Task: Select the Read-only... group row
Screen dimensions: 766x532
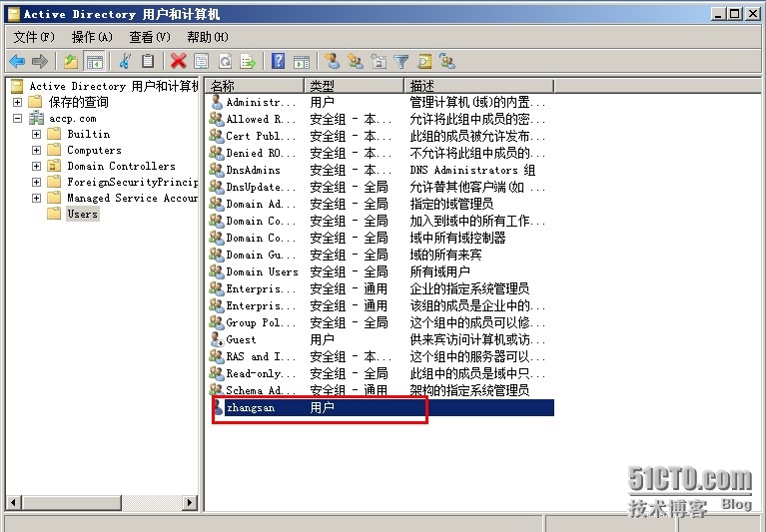Action: 383,373
